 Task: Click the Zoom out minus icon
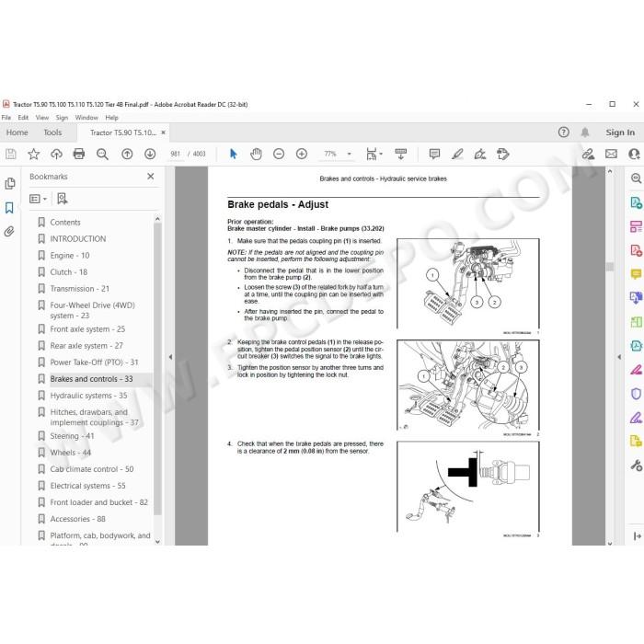point(279,154)
